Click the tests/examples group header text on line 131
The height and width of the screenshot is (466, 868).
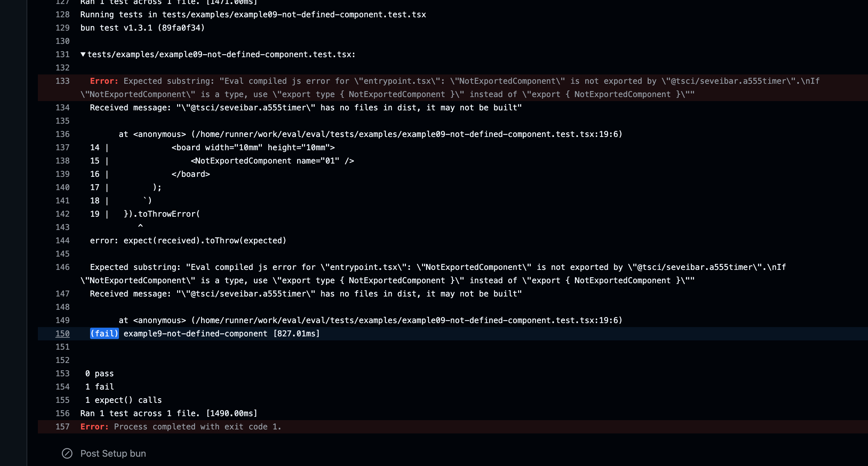(221, 54)
